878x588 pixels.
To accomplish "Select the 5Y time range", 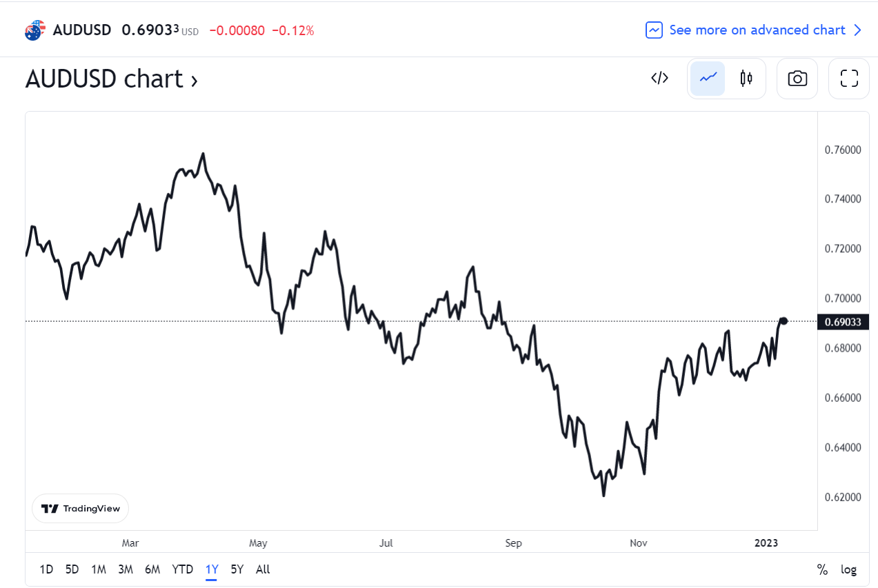I will coord(237,569).
